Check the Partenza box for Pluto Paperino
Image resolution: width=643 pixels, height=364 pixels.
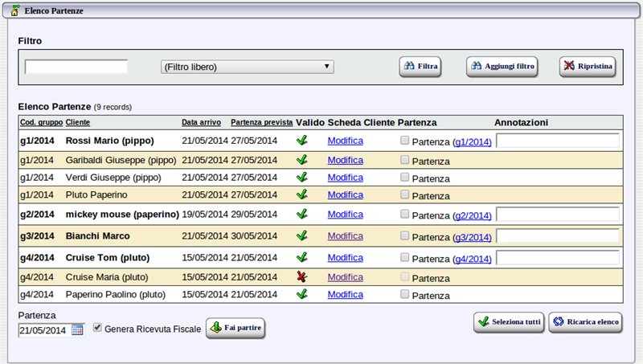tap(405, 194)
